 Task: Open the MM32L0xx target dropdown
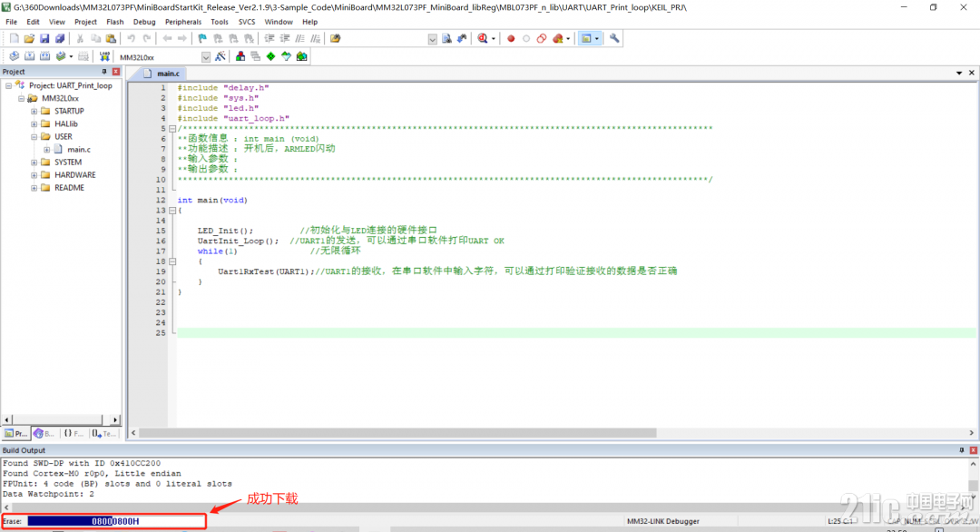[x=206, y=57]
